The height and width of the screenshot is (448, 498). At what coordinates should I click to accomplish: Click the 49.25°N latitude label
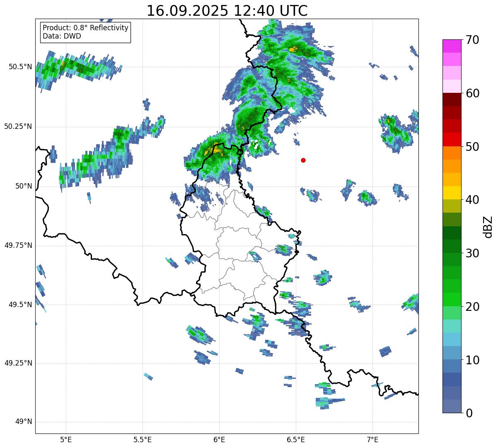pyautogui.click(x=18, y=363)
